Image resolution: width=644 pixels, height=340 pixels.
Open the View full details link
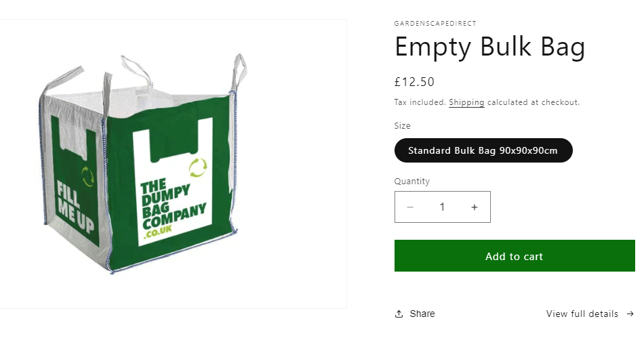(x=582, y=314)
